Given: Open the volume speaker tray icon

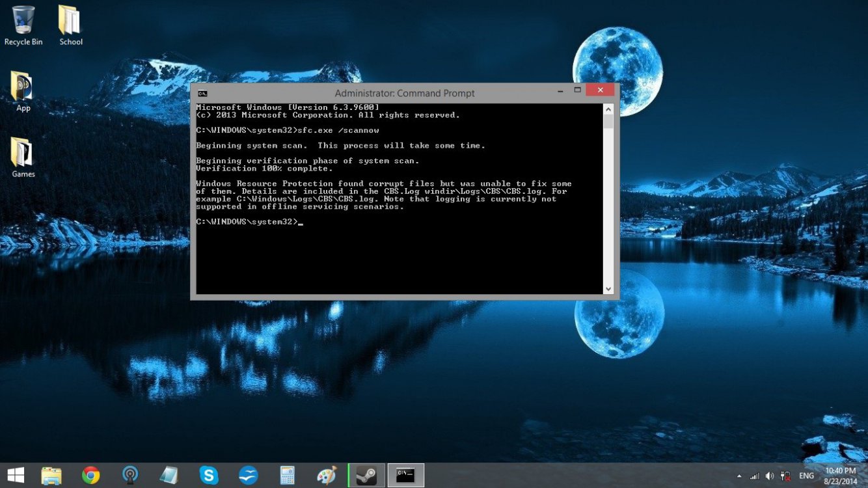Looking at the screenshot, I should point(770,476).
